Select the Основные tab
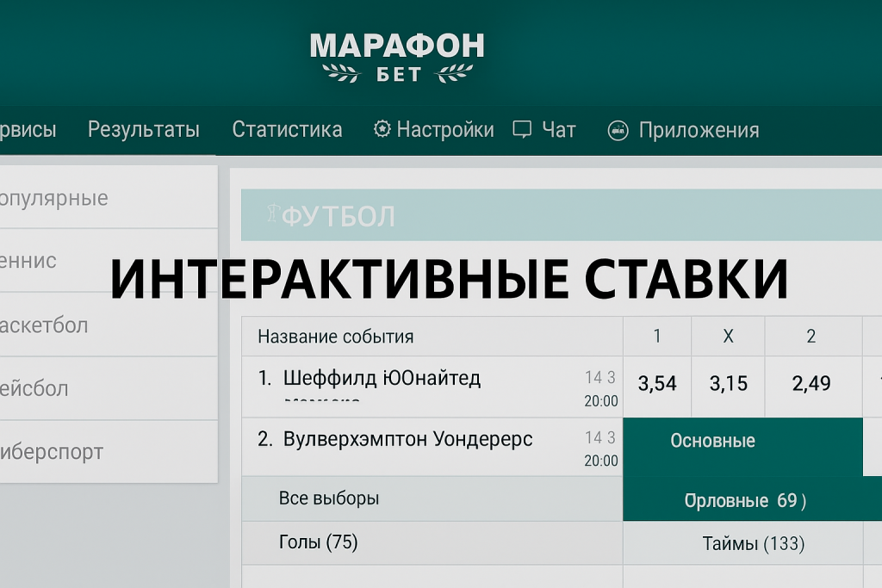 pyautogui.click(x=712, y=441)
